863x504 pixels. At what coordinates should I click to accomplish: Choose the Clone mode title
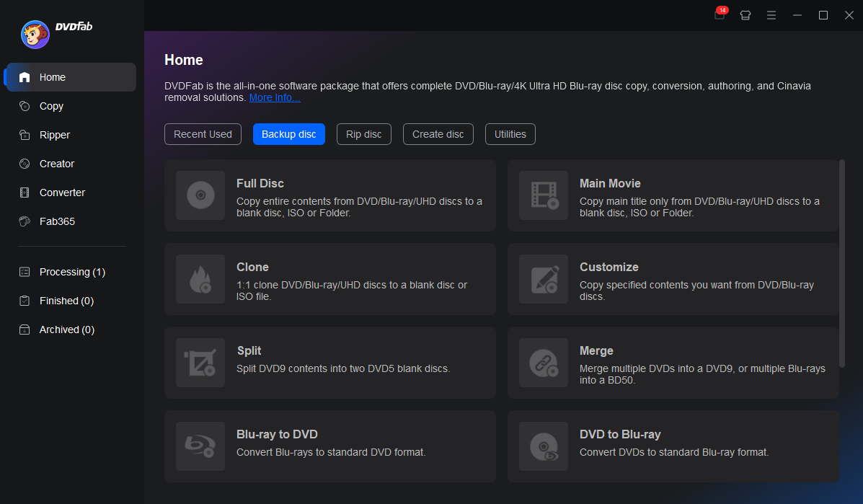252,267
